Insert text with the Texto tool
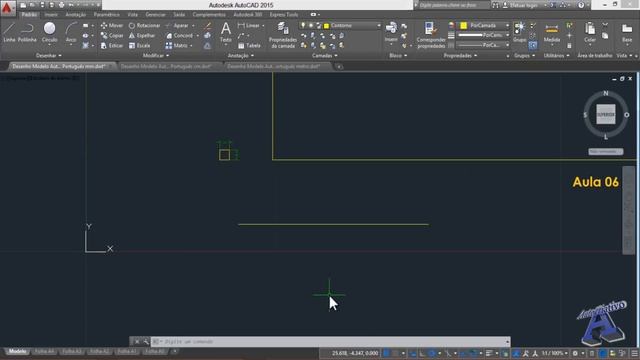 [225, 32]
